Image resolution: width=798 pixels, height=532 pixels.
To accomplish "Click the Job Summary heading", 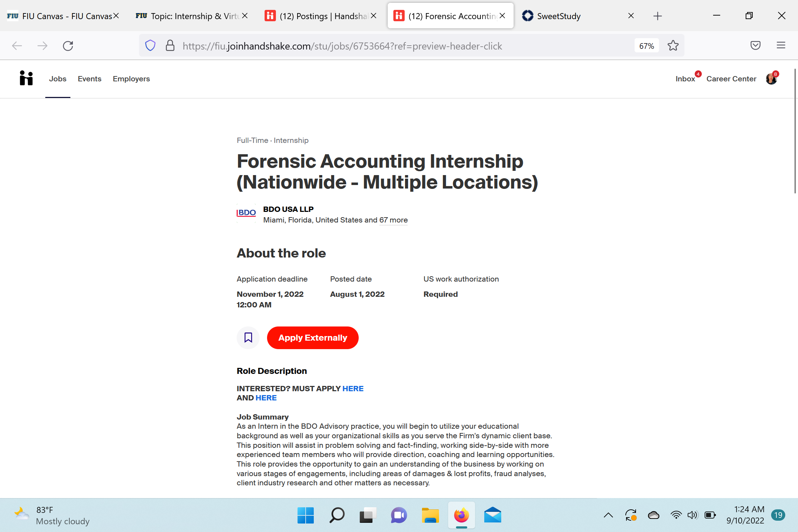I will (262, 417).
